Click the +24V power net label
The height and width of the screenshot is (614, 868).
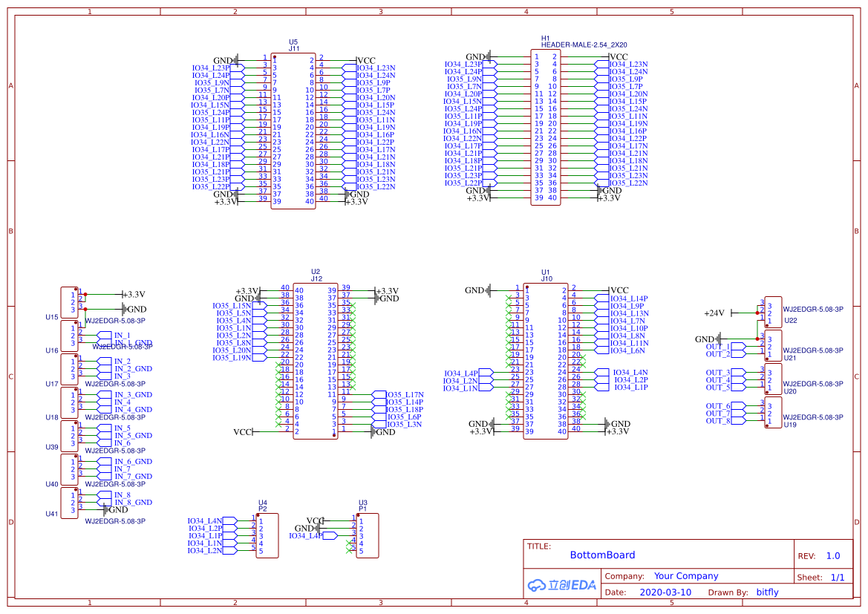tap(714, 313)
